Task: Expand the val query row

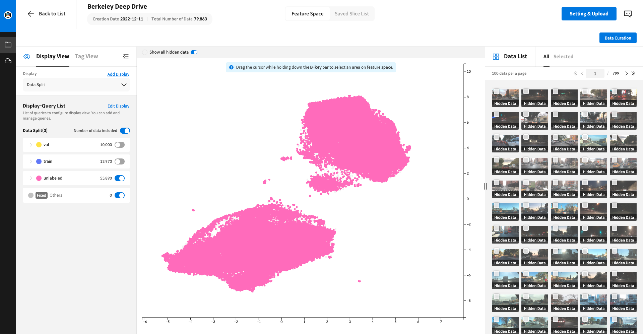Action: (x=31, y=145)
